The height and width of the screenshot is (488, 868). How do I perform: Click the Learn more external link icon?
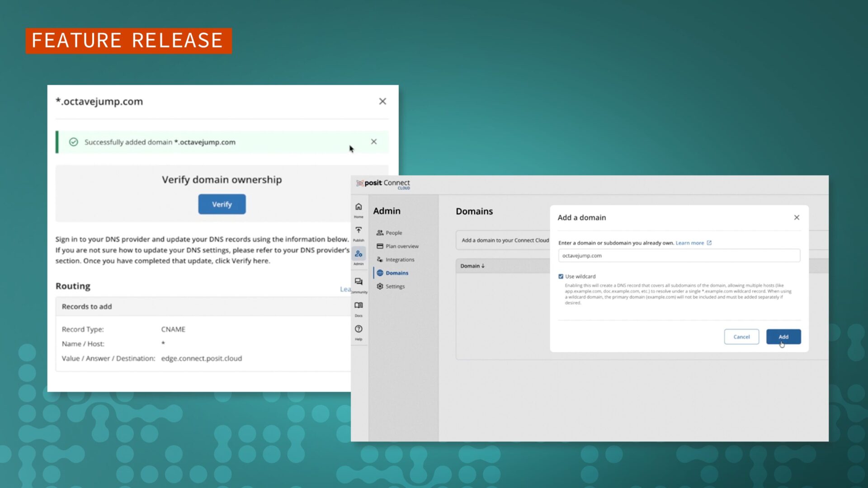[709, 243]
